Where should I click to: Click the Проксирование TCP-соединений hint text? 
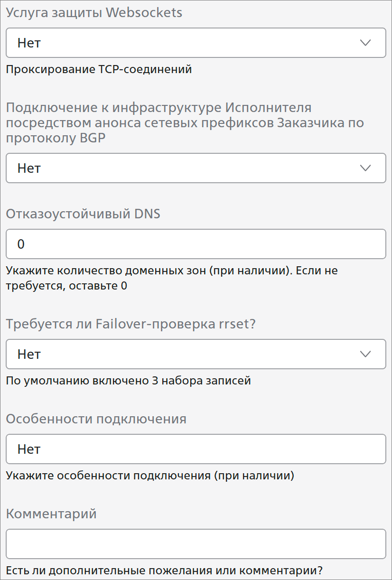[99, 69]
